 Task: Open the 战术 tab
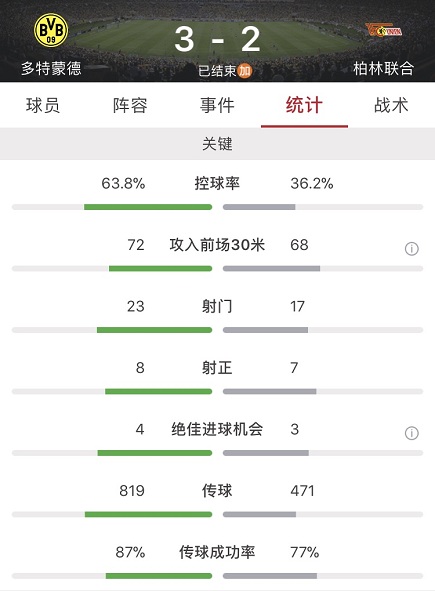pos(391,105)
